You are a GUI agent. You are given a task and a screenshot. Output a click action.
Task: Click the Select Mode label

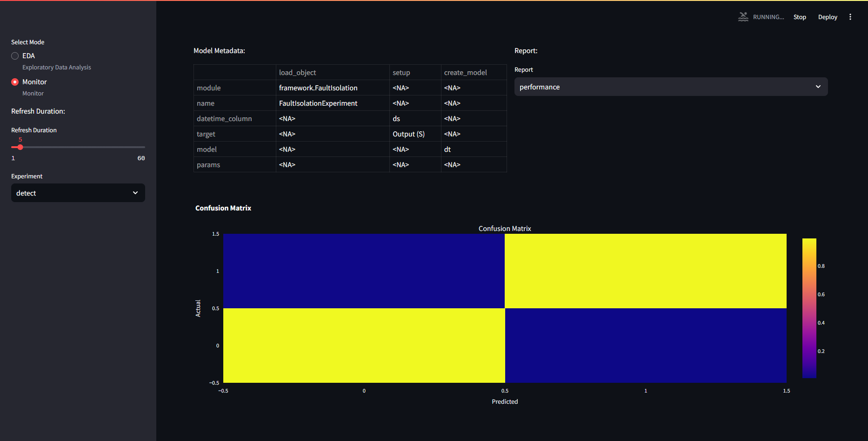pyautogui.click(x=28, y=42)
